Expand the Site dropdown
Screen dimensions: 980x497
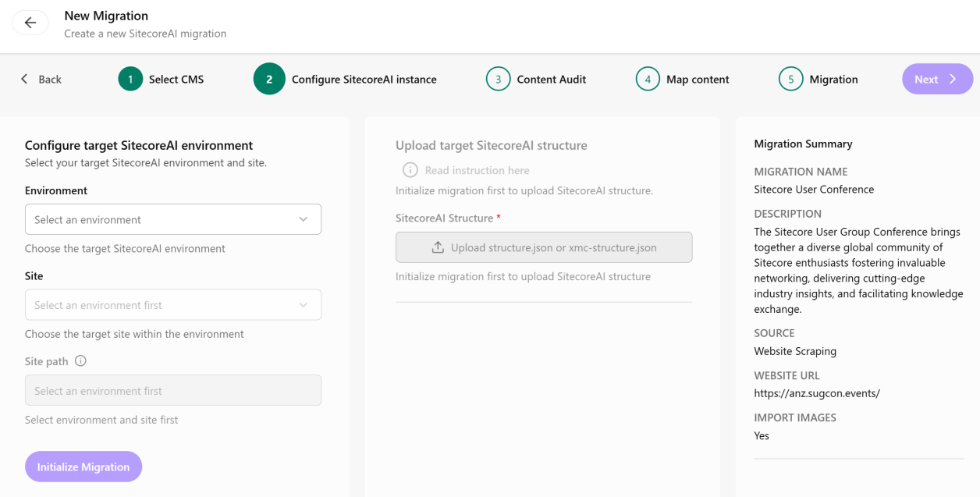[173, 305]
